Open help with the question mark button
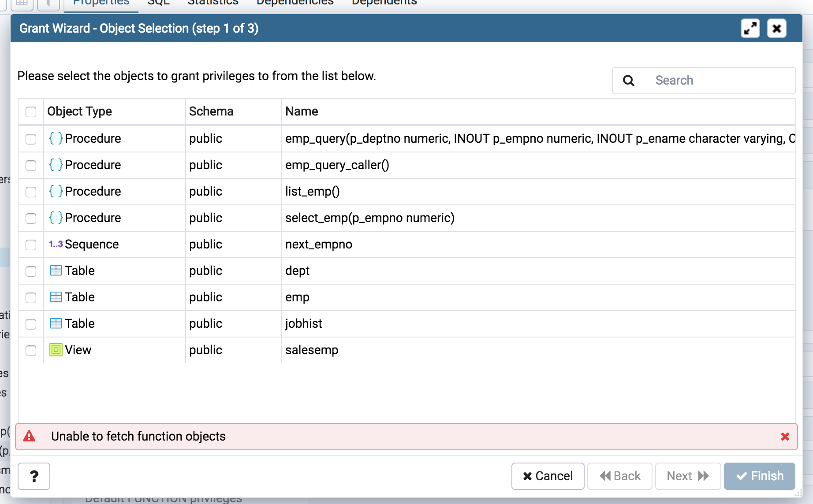The height and width of the screenshot is (504, 813). [x=34, y=476]
